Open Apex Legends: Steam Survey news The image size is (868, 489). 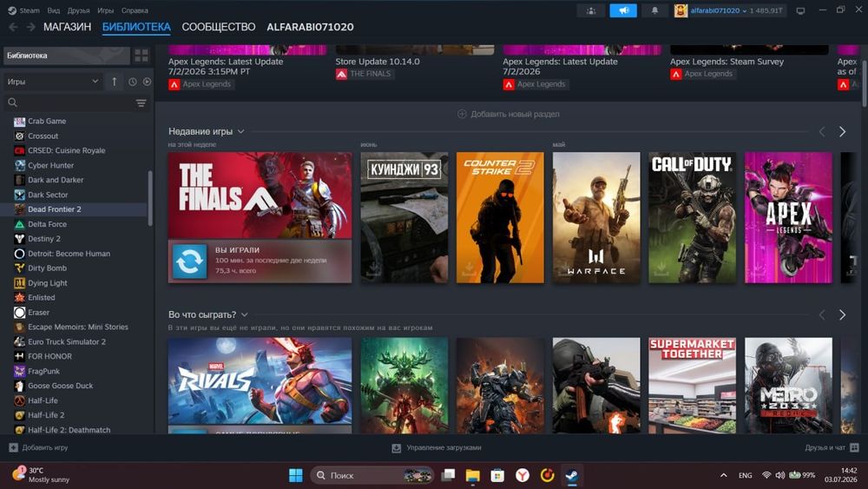click(x=727, y=62)
